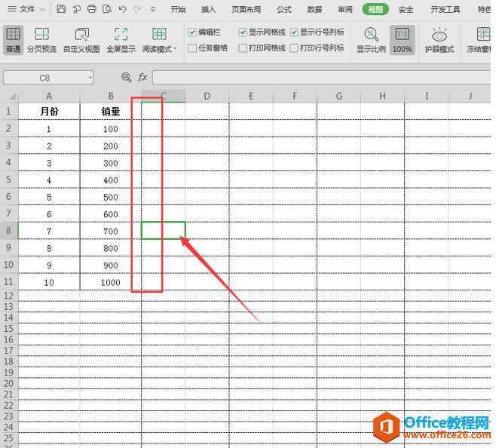Screen dimensions: 496x448
Task: Open the 插入 Insert tab
Action: tap(209, 10)
